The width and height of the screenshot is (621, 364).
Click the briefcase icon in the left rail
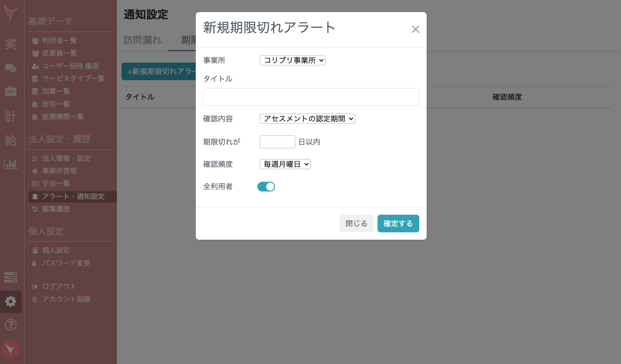pos(11,92)
